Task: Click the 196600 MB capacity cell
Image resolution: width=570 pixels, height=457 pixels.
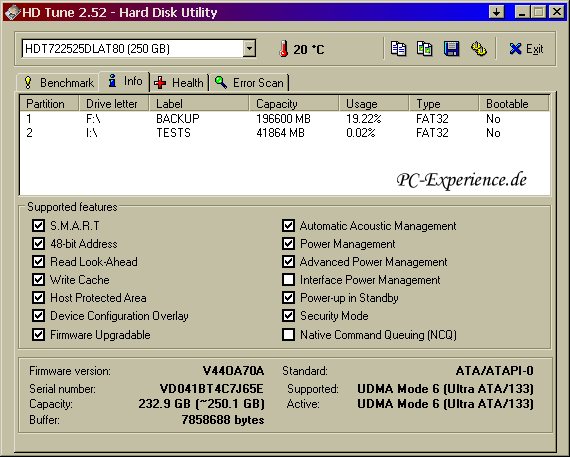Action: pos(283,119)
